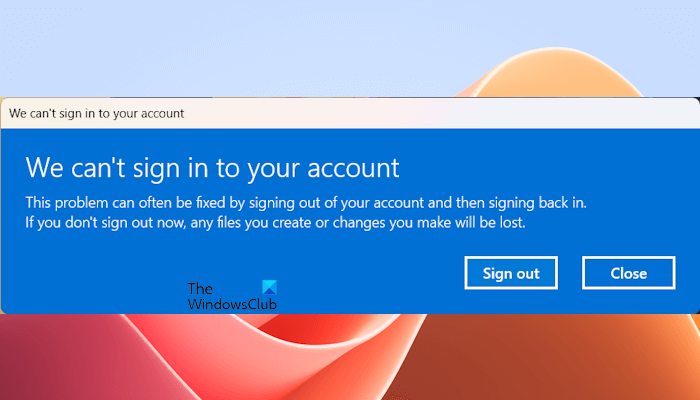The image size is (700, 400).
Task: Click the large "We can't sign in" heading
Action: (212, 166)
